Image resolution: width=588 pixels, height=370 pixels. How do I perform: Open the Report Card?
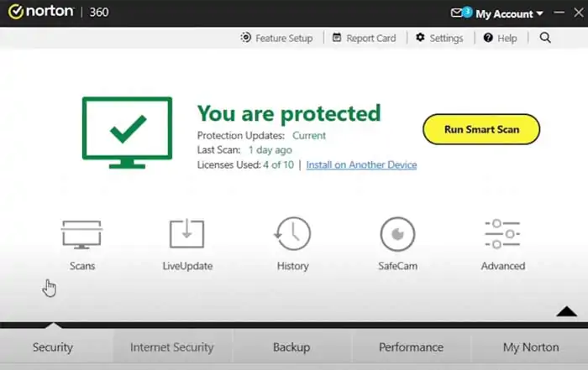point(364,38)
